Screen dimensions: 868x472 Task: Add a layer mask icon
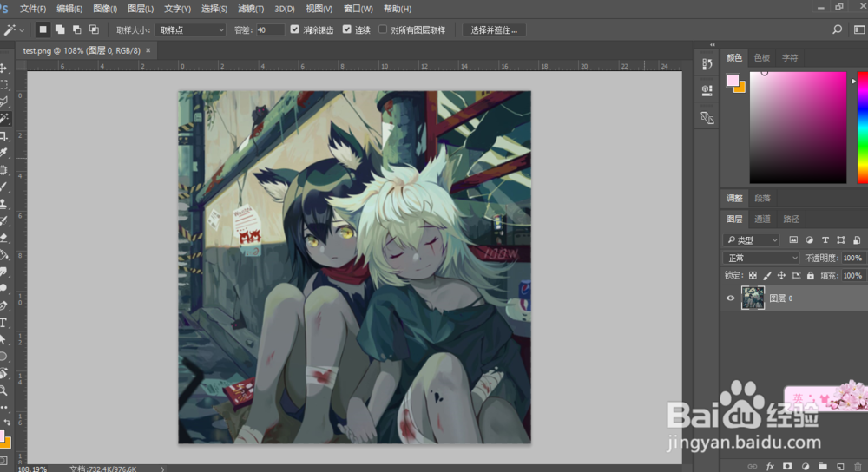click(x=787, y=467)
